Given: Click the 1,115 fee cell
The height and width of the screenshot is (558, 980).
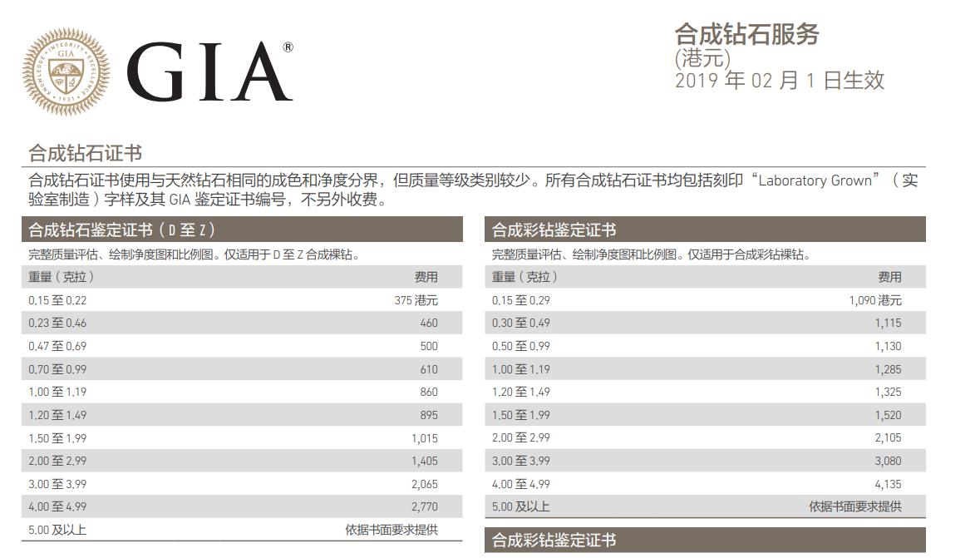Looking at the screenshot, I should (888, 323).
